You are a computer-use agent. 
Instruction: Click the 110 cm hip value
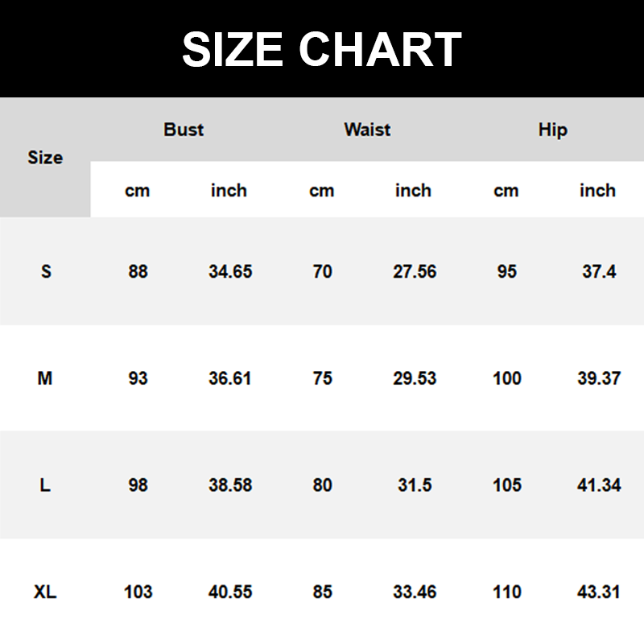(x=506, y=592)
